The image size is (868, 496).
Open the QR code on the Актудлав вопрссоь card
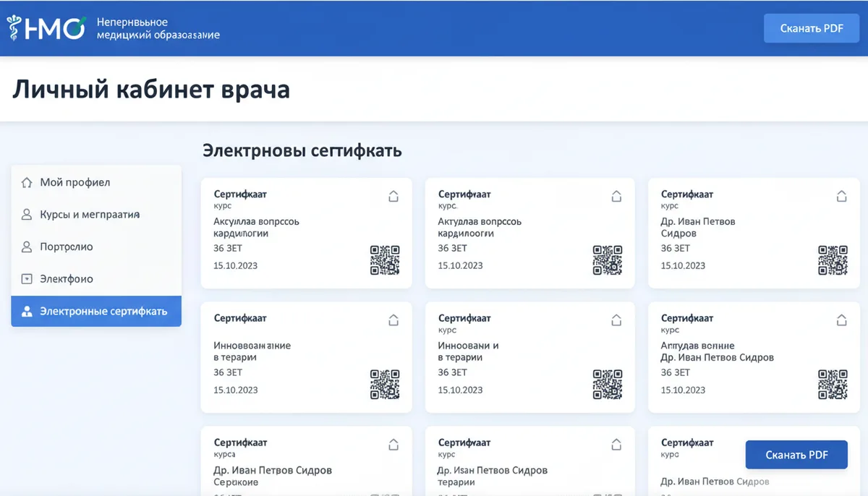(x=608, y=260)
